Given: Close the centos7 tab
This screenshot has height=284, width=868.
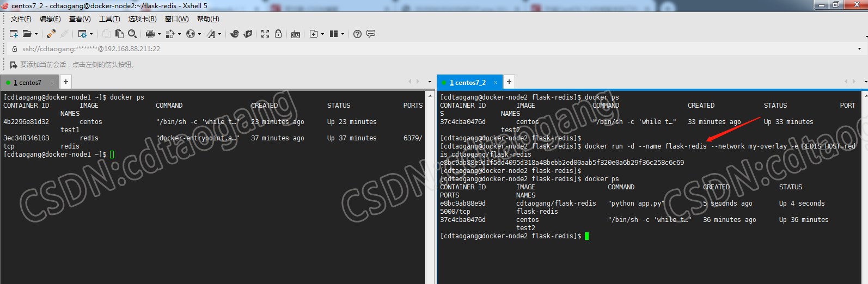Looking at the screenshot, I should click(52, 83).
